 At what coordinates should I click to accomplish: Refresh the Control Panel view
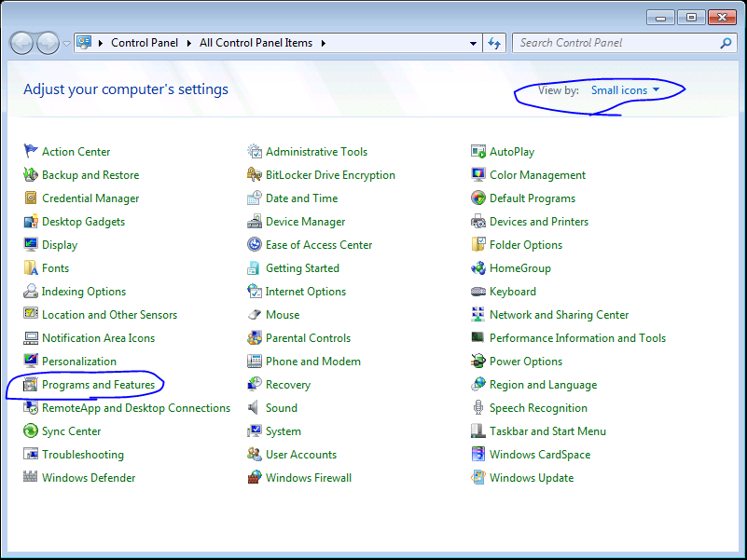(x=494, y=44)
